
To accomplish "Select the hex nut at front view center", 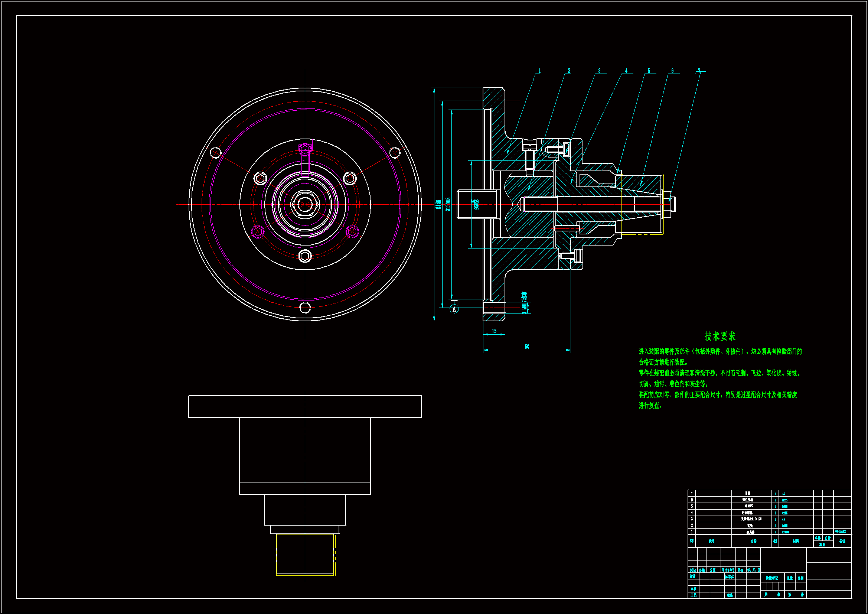I will point(305,204).
